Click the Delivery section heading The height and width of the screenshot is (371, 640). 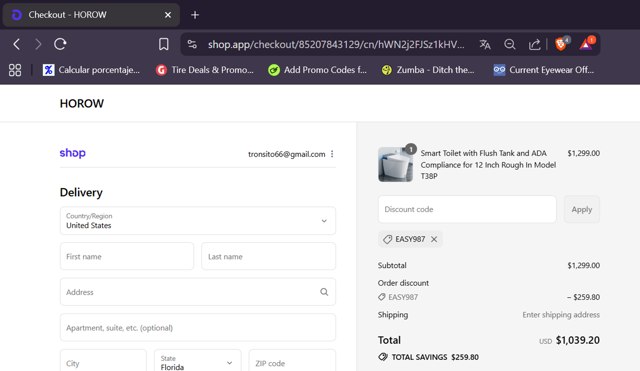81,192
